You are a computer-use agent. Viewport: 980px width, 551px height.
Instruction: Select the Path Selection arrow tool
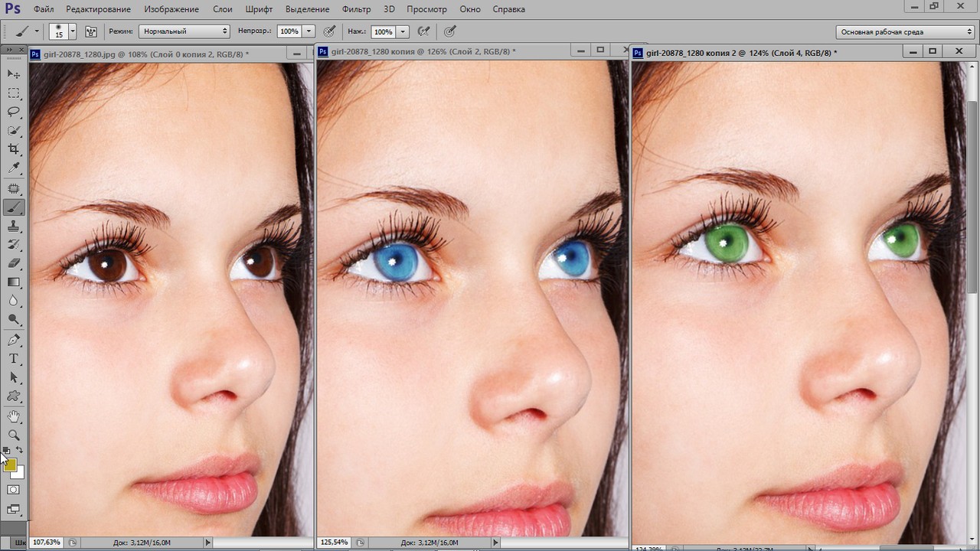click(x=14, y=378)
